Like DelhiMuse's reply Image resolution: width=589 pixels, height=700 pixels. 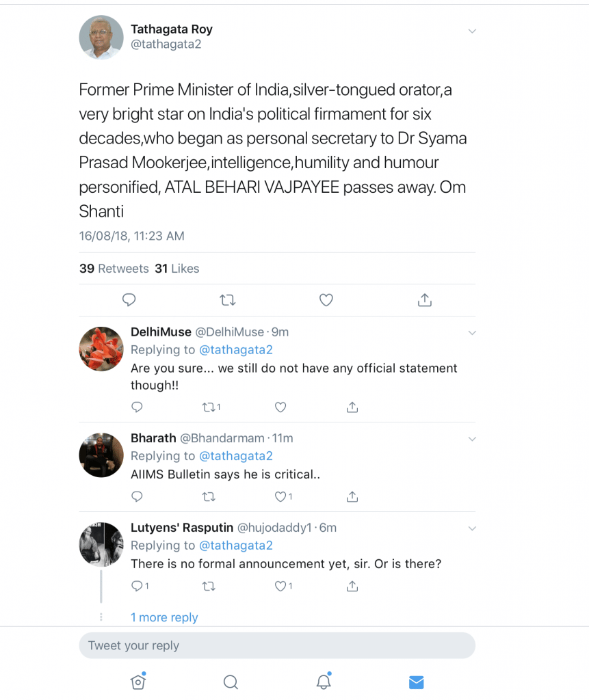(280, 407)
